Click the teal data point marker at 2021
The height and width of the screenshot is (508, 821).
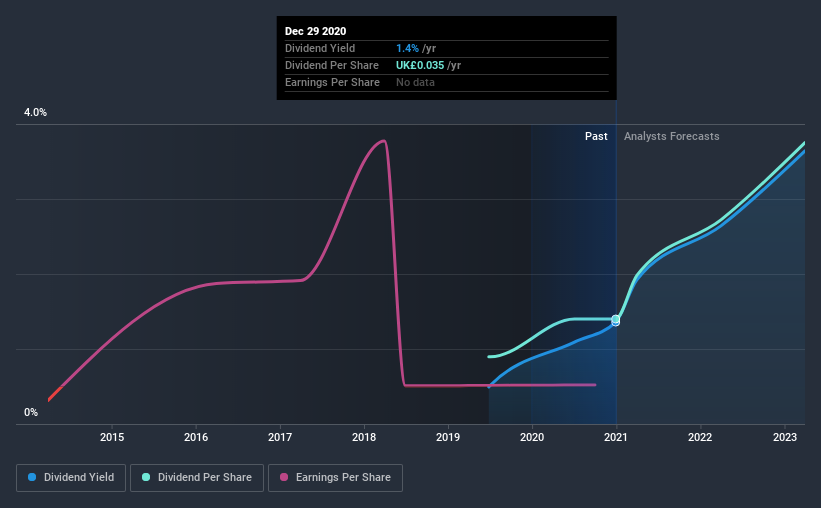pyautogui.click(x=616, y=319)
